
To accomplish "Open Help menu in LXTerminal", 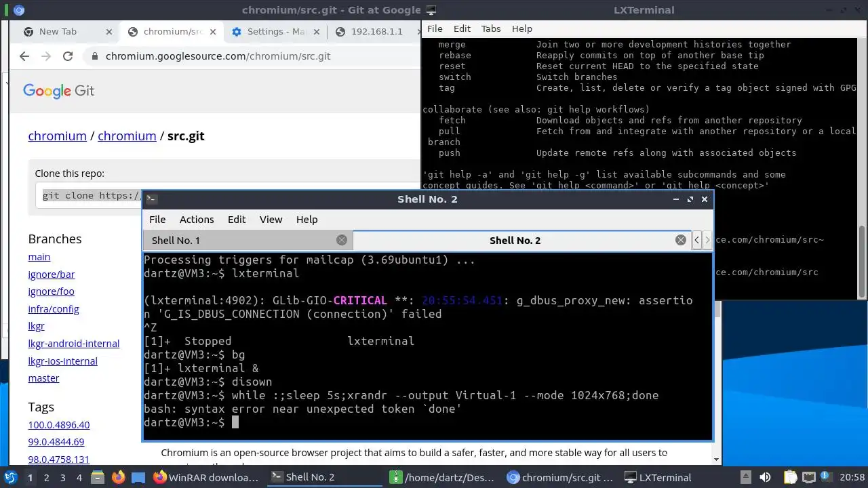I will tap(521, 28).
